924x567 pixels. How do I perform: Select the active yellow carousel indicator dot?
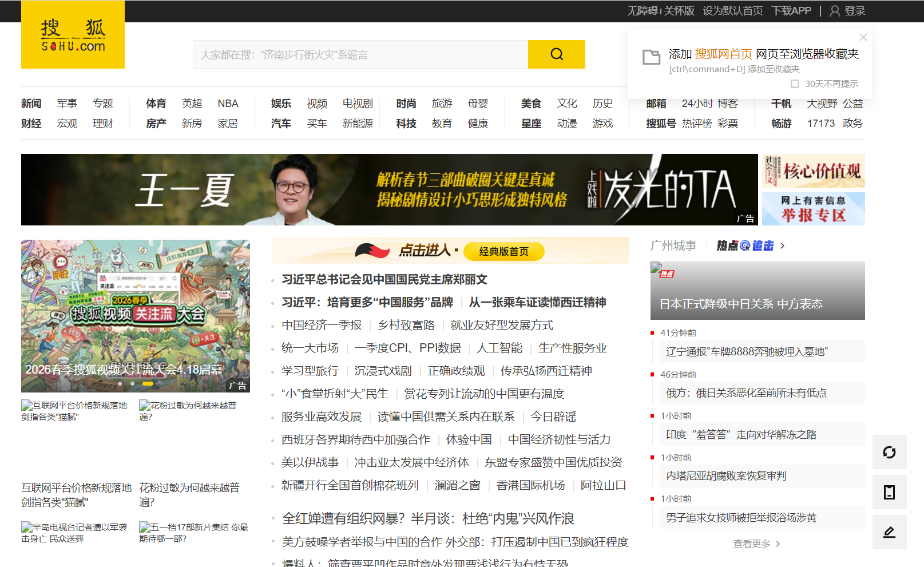coord(148,383)
